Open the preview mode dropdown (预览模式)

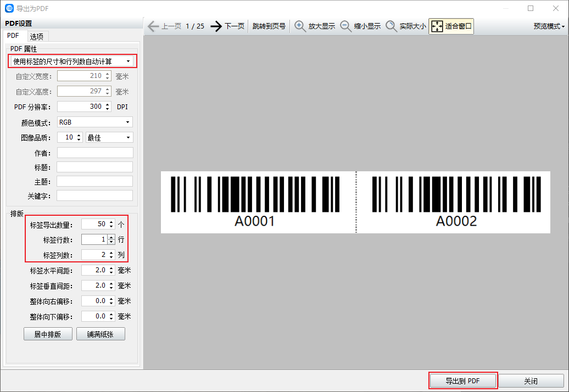549,26
